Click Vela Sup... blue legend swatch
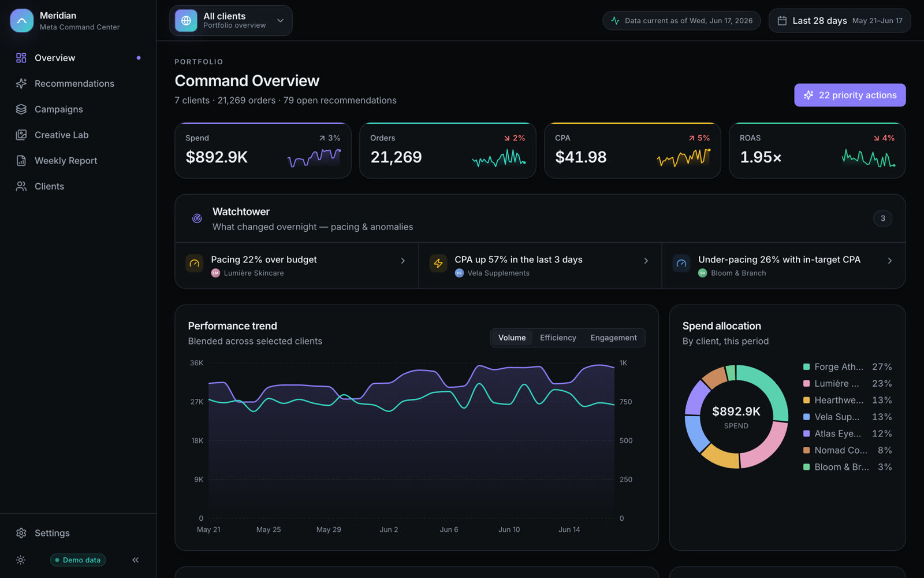924x578 pixels. (806, 417)
